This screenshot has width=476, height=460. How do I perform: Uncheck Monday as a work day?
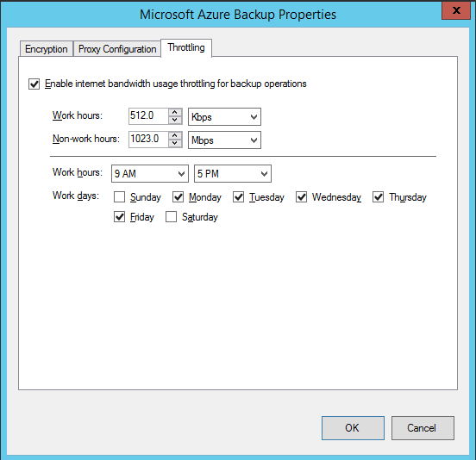(x=178, y=197)
